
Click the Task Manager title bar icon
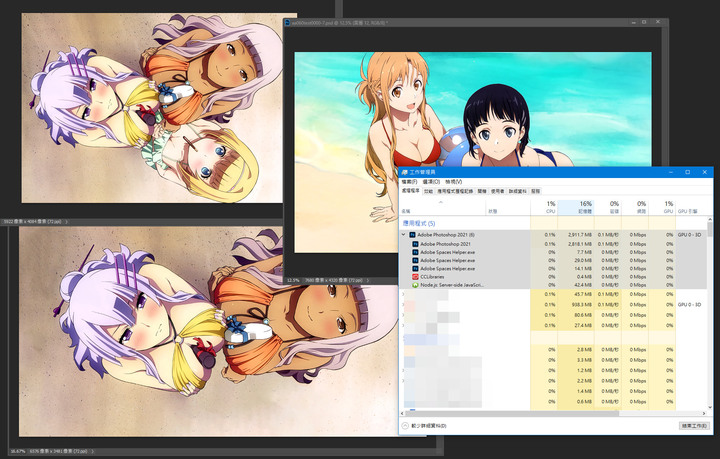[405, 172]
